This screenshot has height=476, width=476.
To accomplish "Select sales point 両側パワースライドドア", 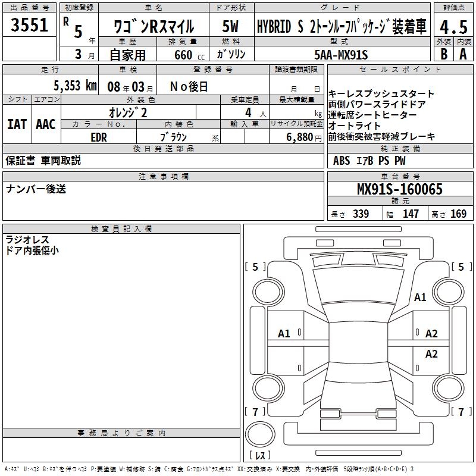I will (377, 104).
